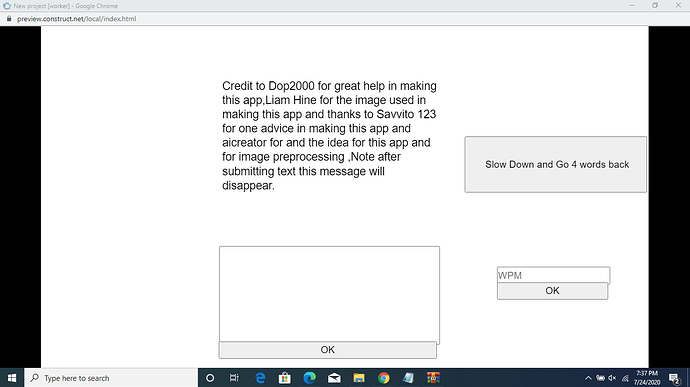This screenshot has height=387, width=690.
Task: Launch legacy Edge from the taskbar
Action: pyautogui.click(x=260, y=378)
